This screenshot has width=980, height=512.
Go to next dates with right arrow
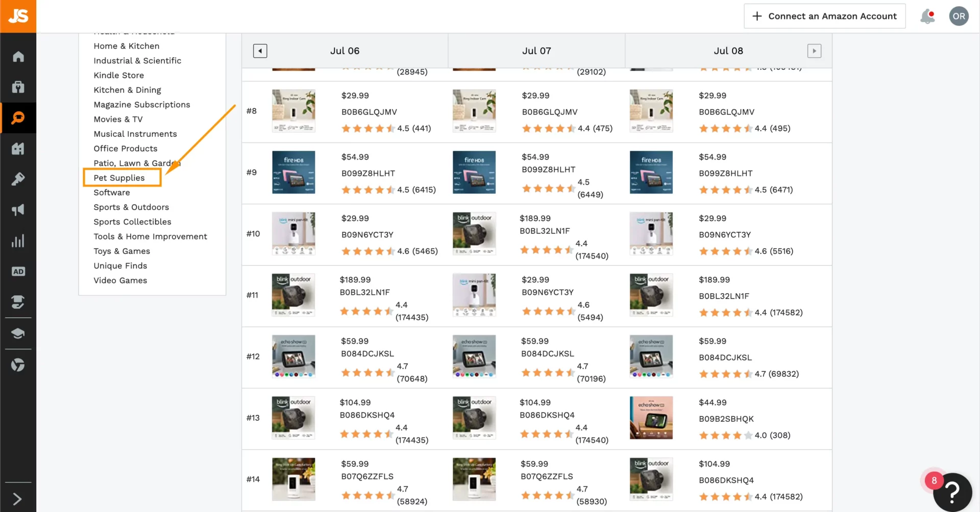pos(814,51)
